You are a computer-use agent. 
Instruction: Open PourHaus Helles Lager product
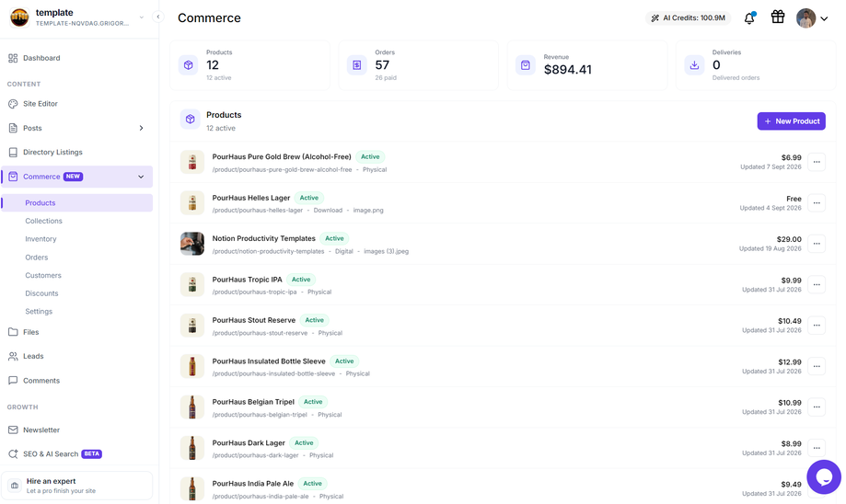pyautogui.click(x=251, y=198)
